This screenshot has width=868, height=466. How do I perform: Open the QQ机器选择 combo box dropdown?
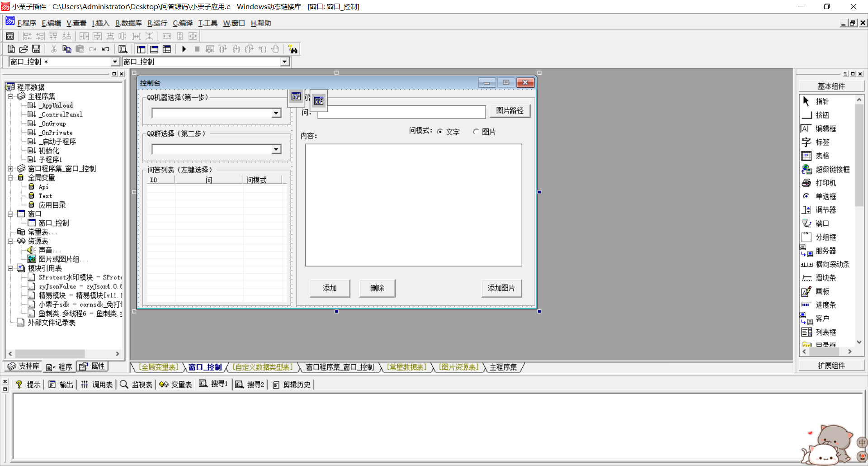point(276,113)
